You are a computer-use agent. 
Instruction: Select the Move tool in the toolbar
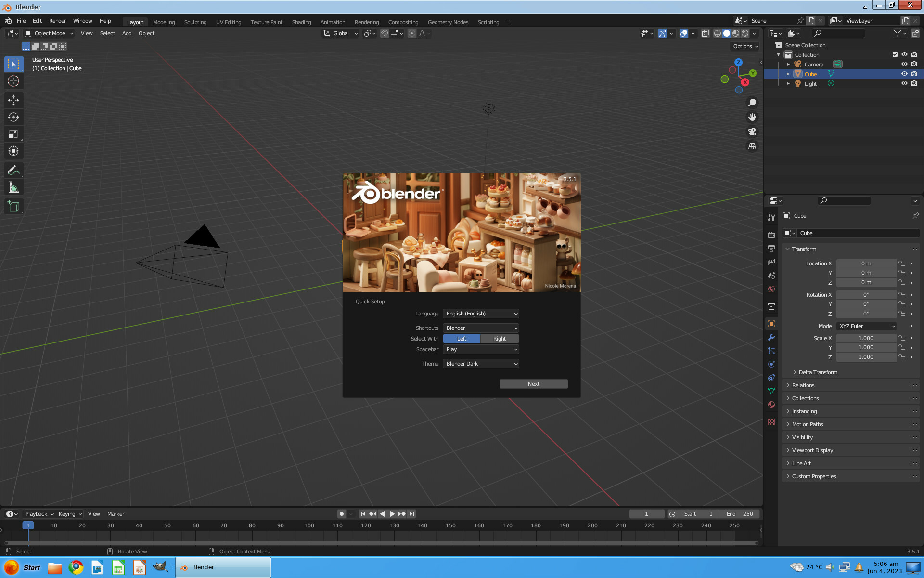tap(13, 100)
